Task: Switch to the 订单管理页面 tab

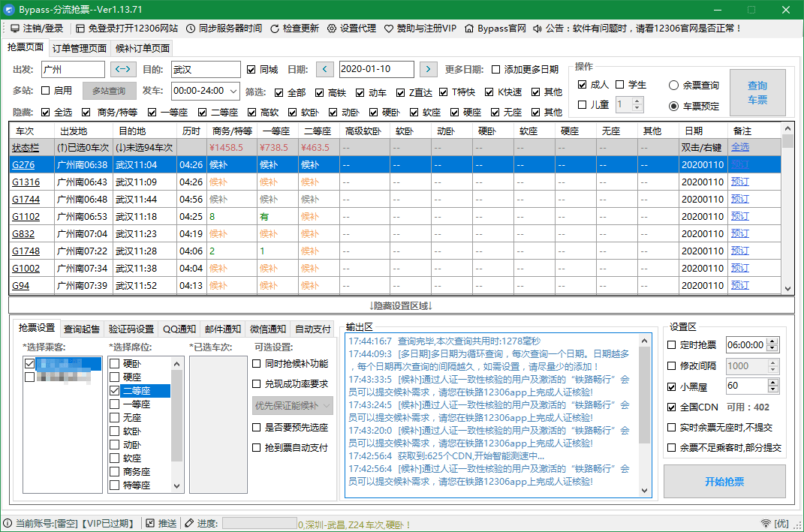Action: [x=81, y=47]
